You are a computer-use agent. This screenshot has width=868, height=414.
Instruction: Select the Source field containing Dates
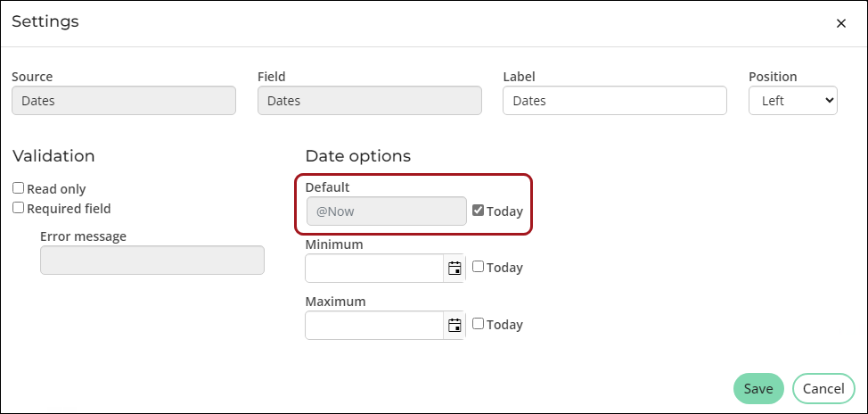click(124, 100)
